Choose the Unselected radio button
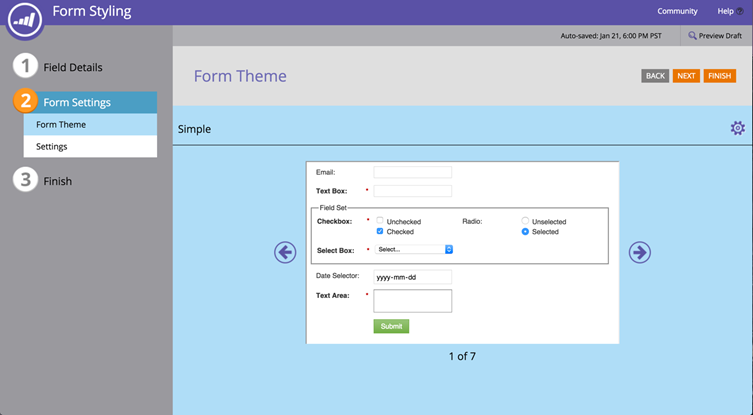Viewport: 753px width, 415px height. pos(525,220)
